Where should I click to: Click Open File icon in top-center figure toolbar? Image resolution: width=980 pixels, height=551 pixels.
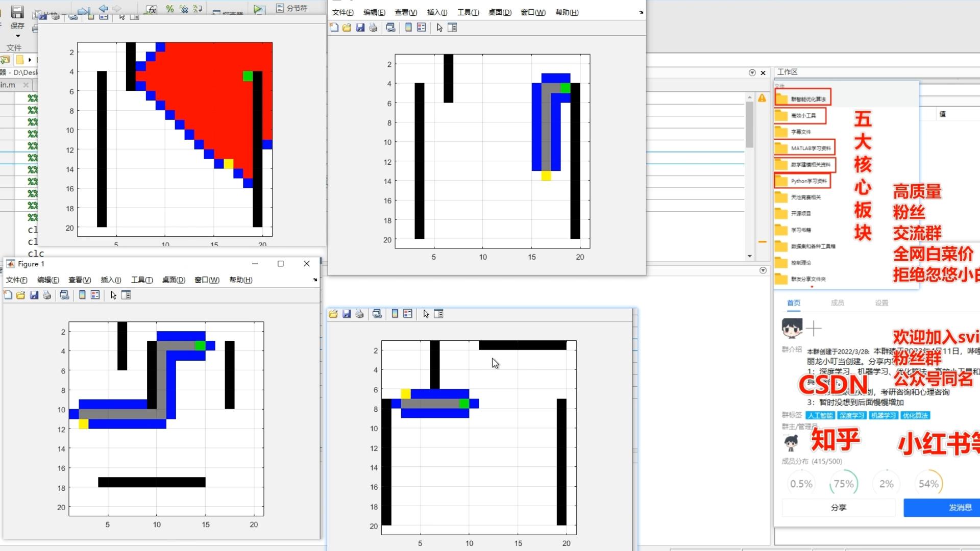coord(347,28)
